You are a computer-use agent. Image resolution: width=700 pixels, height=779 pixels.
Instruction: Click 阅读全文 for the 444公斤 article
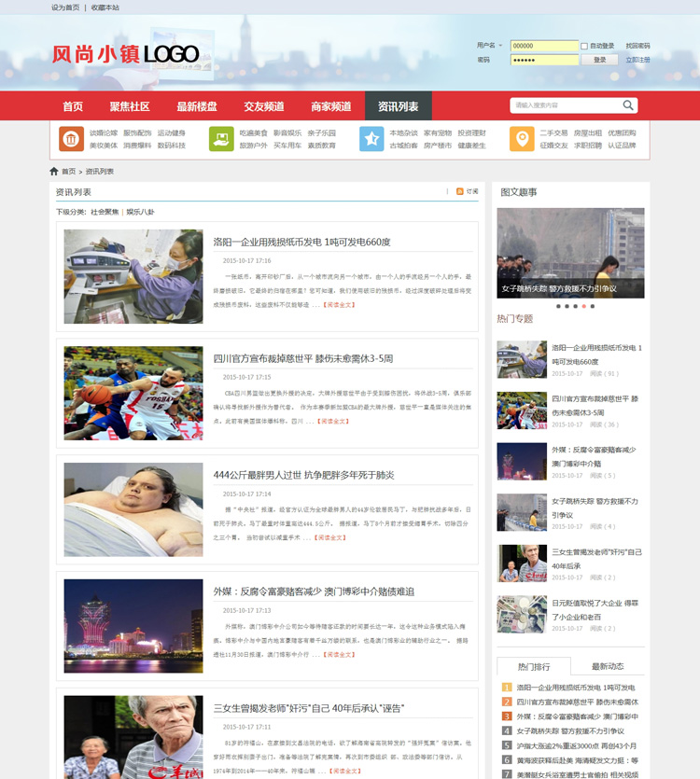(330, 537)
